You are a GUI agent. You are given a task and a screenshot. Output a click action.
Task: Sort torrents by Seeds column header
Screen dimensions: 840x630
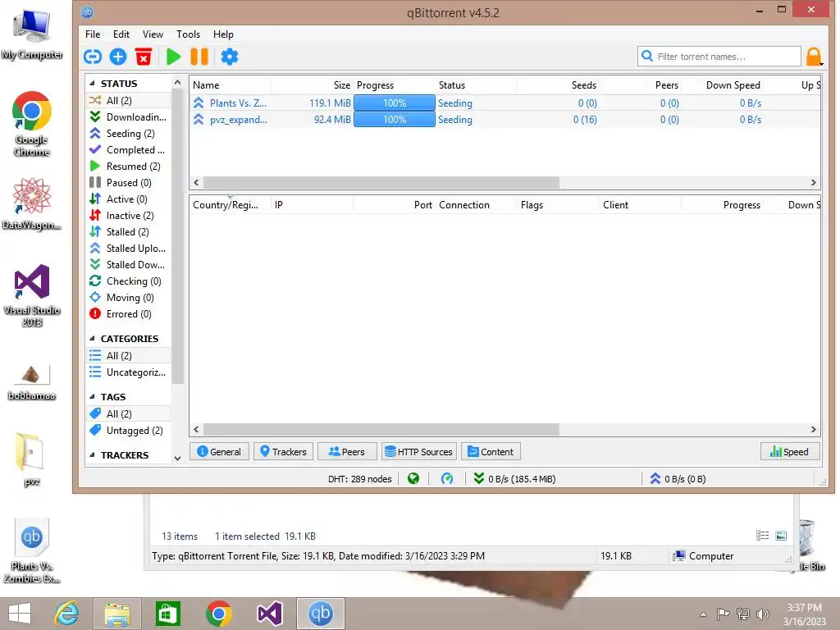pyautogui.click(x=558, y=85)
